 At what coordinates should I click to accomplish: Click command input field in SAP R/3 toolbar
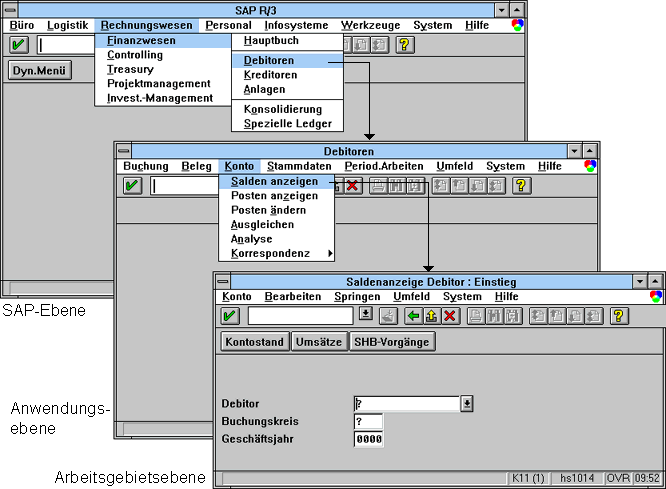pos(66,45)
